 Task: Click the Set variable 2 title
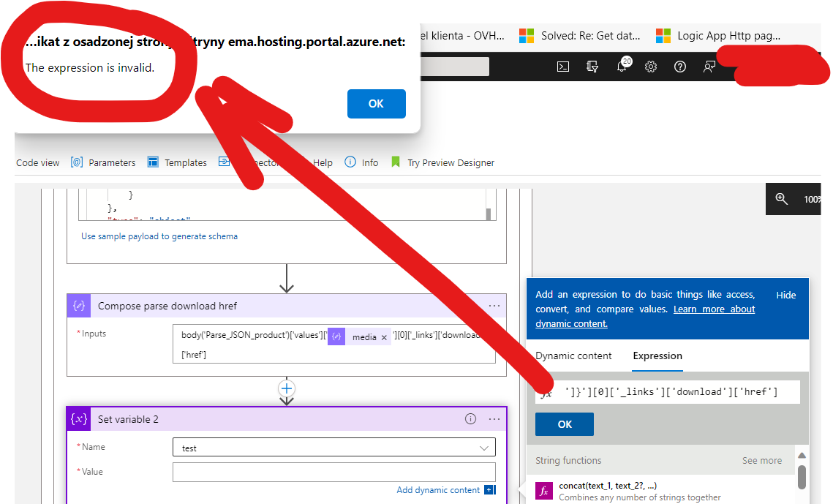(x=128, y=419)
